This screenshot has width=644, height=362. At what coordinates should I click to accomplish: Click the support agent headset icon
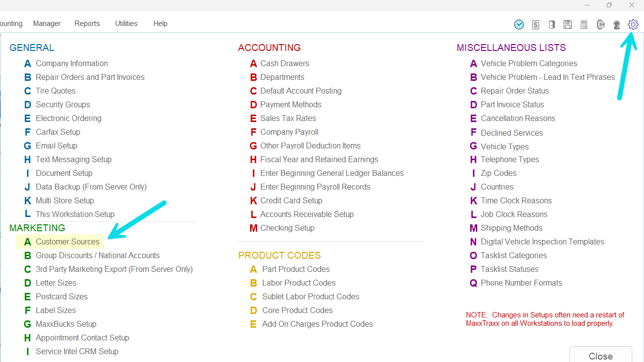point(617,24)
